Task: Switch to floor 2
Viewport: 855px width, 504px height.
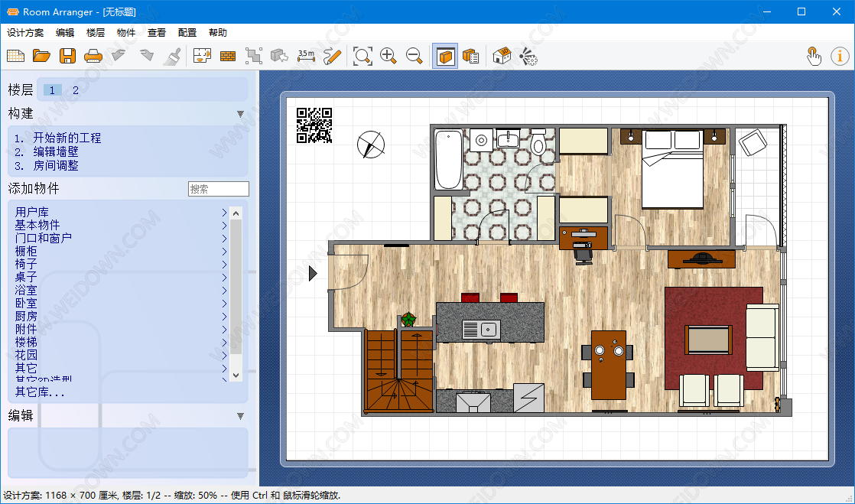Action: pos(76,90)
